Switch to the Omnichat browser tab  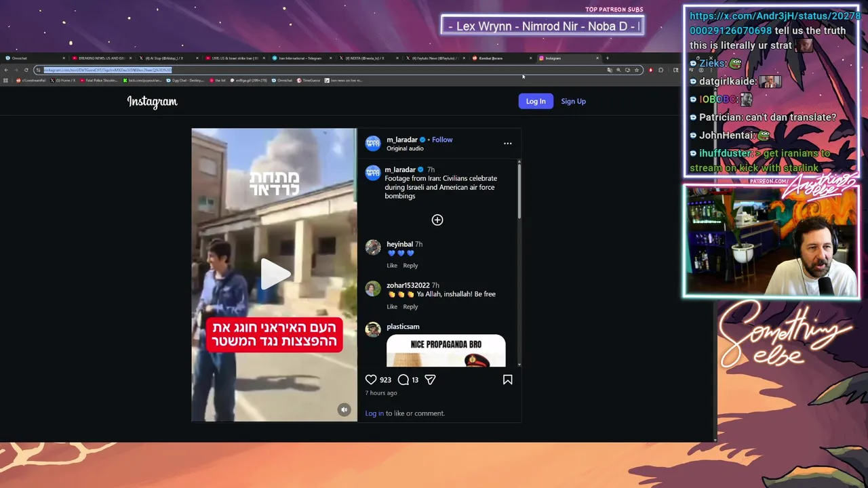tap(34, 58)
